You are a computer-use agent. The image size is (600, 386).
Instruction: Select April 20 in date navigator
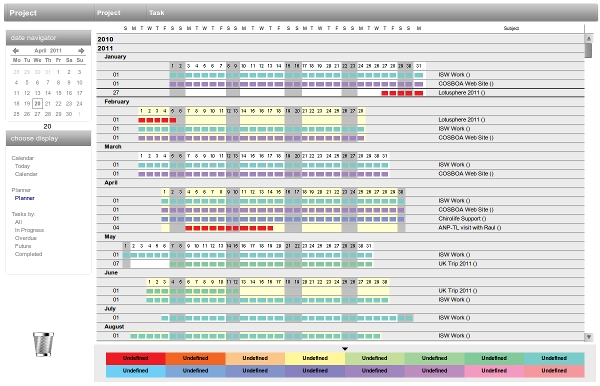coord(37,103)
